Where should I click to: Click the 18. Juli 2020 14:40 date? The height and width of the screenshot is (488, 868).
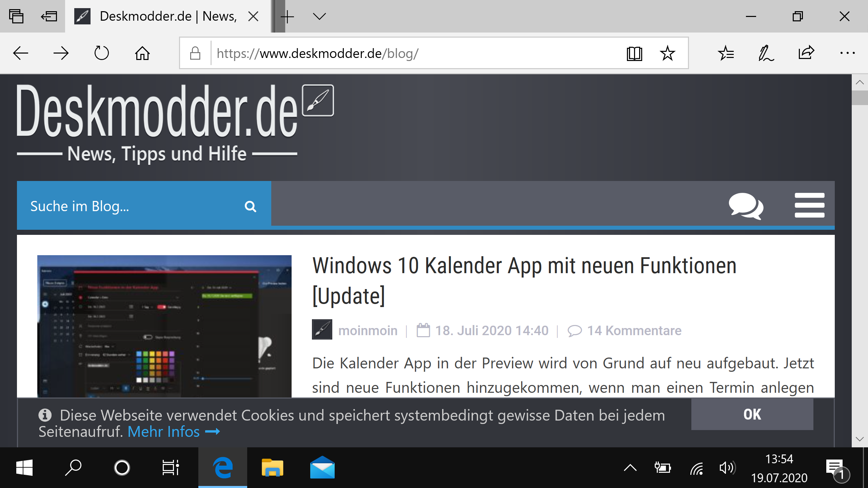pos(492,331)
